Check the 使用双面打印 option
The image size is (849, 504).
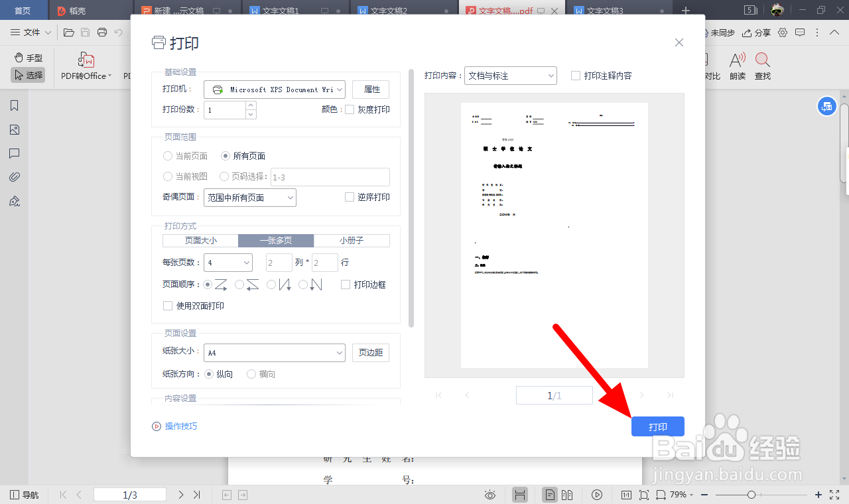(x=168, y=306)
